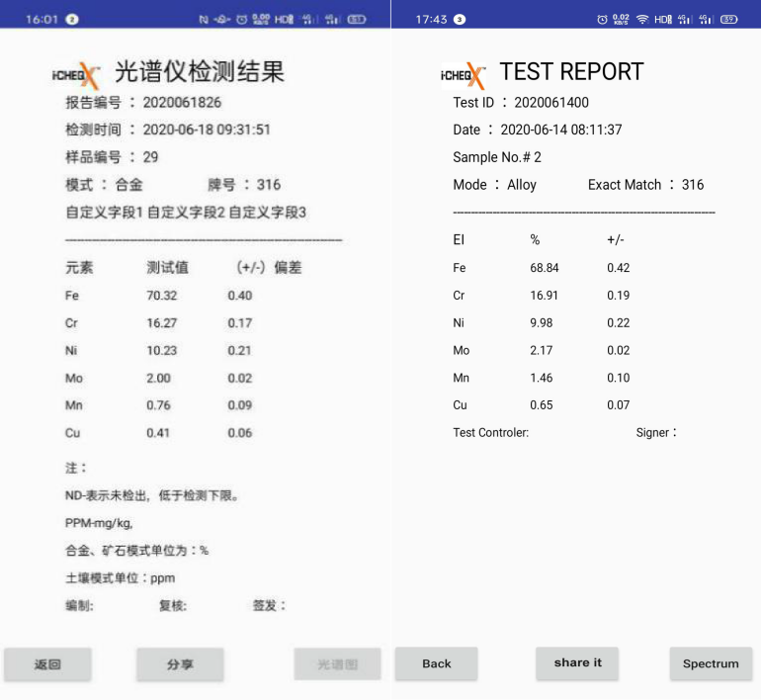Tap the Exact Match 316 field
The image size is (761, 700).
(645, 185)
